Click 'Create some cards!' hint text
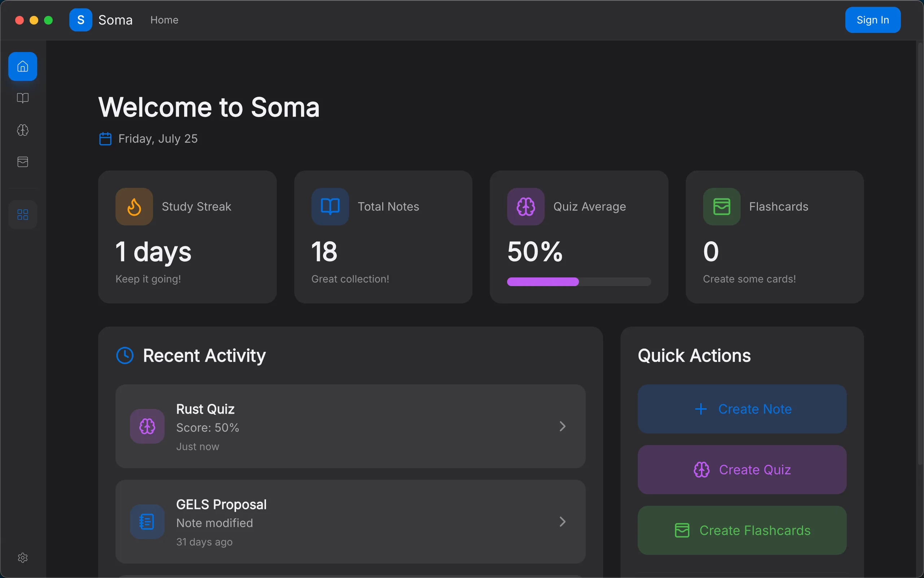Viewport: 924px width, 578px height. pyautogui.click(x=749, y=279)
